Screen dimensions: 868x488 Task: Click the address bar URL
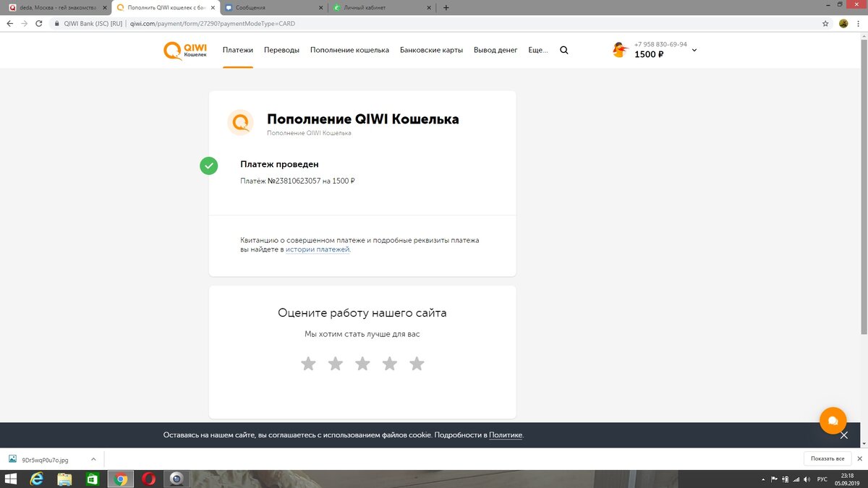coord(213,23)
